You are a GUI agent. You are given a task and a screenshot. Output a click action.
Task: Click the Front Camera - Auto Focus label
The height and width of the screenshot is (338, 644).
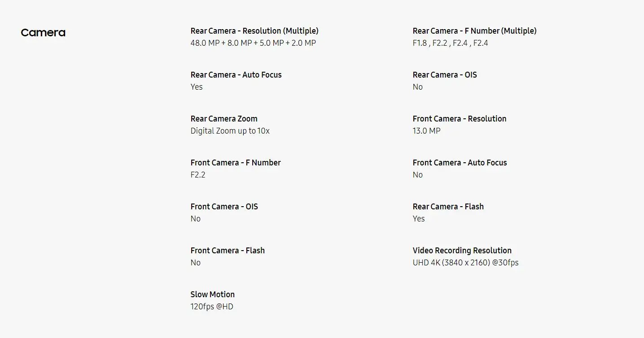[460, 163]
